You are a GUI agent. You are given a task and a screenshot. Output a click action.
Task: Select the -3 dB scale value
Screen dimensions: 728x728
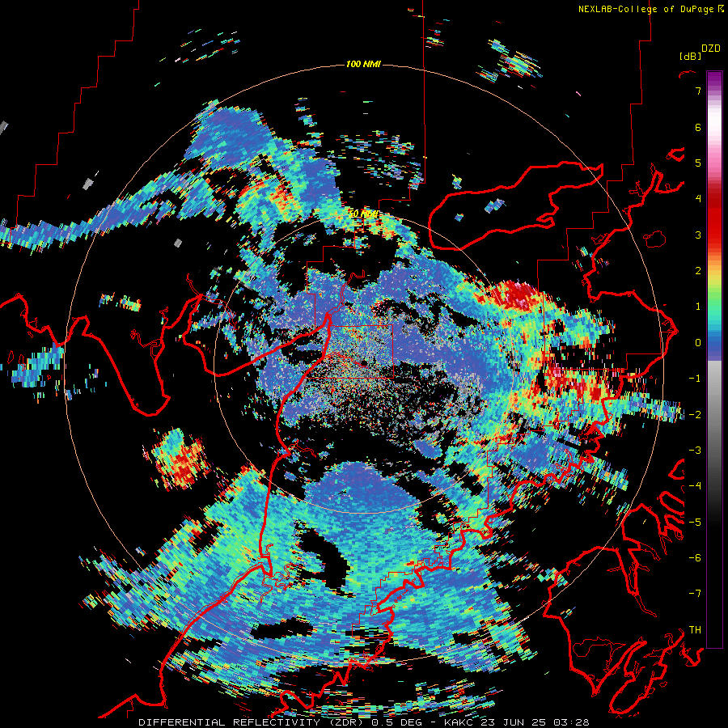tap(695, 451)
